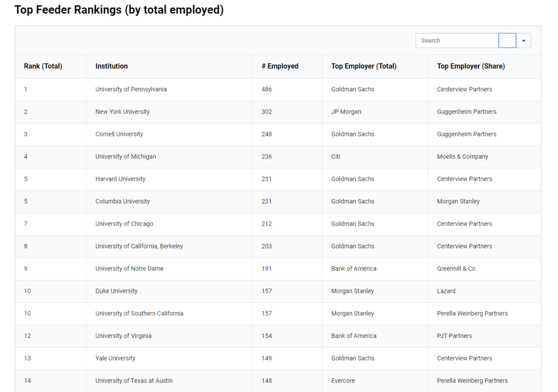Click Bank of America in Virginia row
Image resolution: width=558 pixels, height=392 pixels.
tap(354, 336)
